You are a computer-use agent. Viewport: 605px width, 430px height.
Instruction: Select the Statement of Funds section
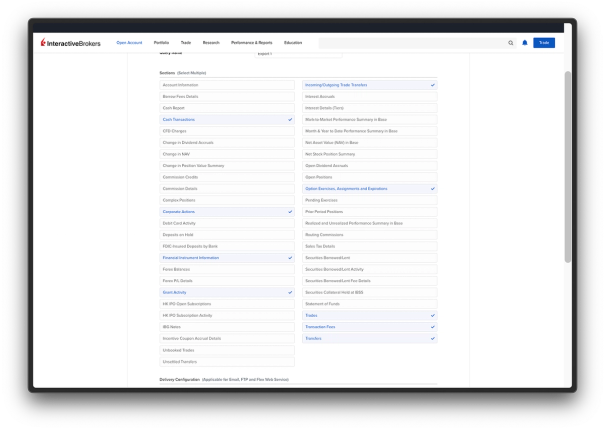click(x=370, y=304)
